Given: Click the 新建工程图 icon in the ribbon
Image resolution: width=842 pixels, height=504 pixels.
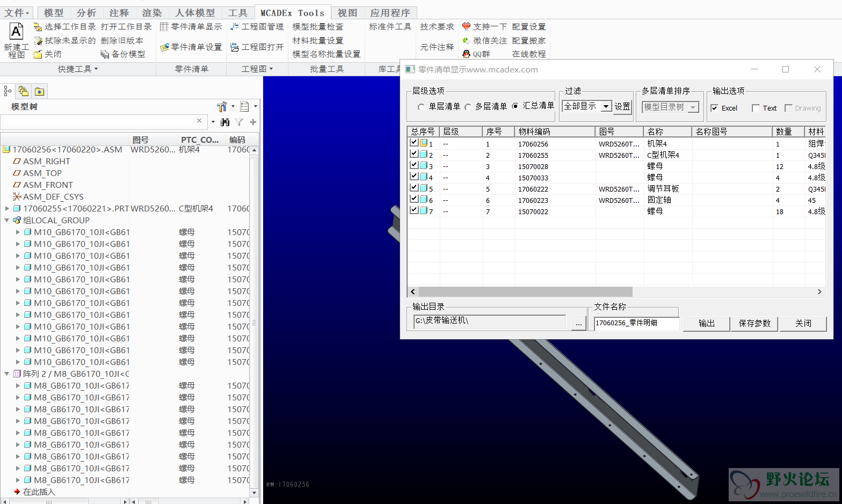Looking at the screenshot, I should coord(16,32).
